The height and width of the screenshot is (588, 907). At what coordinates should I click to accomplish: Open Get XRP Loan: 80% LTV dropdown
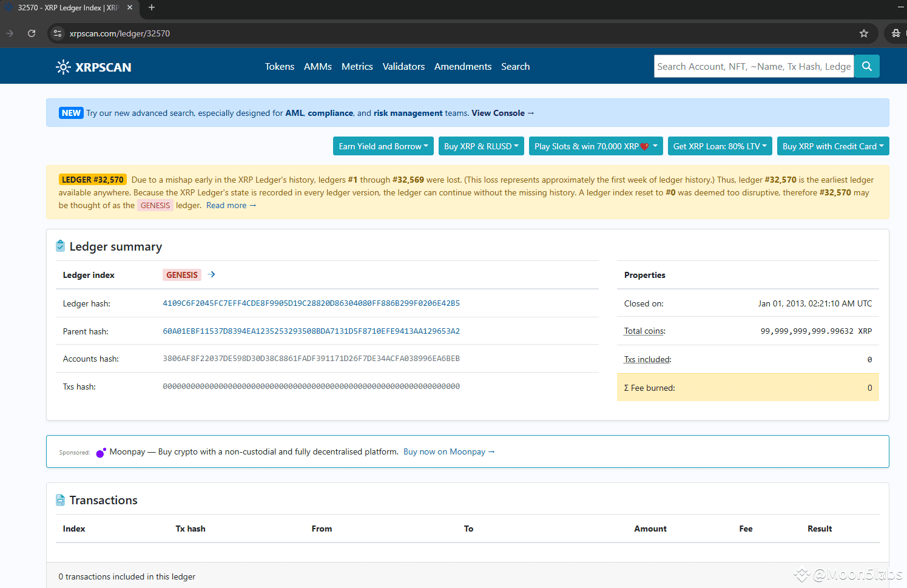719,146
